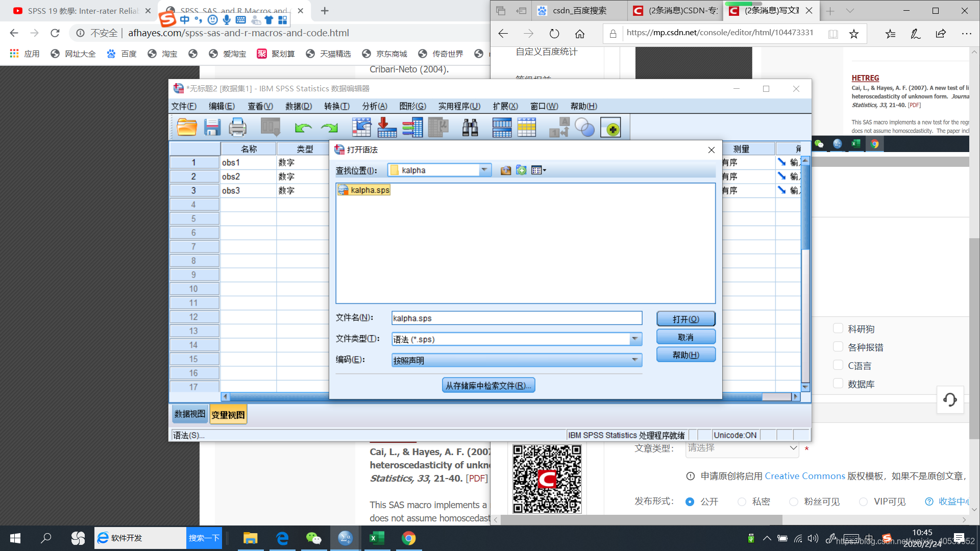
Task: Open WeChat from the Windows taskbar
Action: point(313,538)
